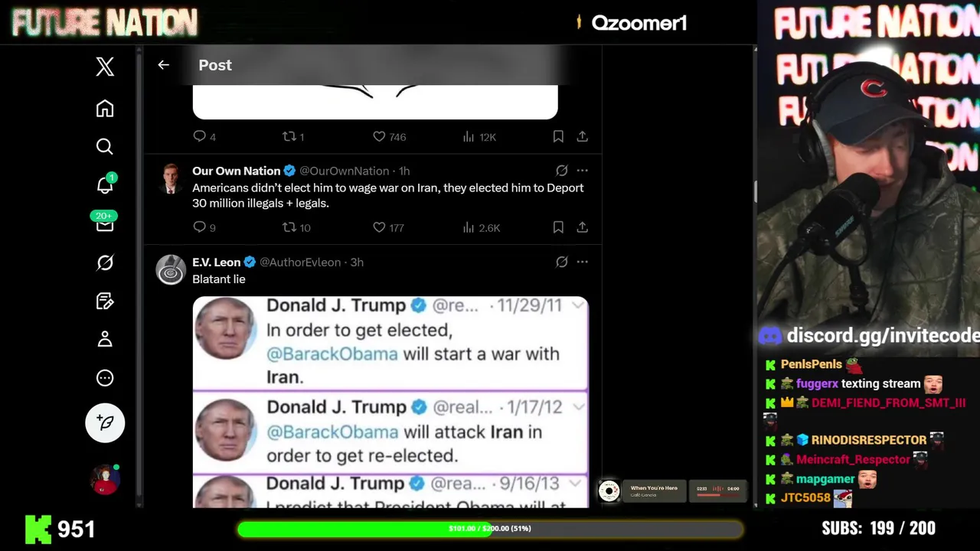The width and height of the screenshot is (980, 551).
Task: Open notifications bell in sidebar
Action: 105,185
